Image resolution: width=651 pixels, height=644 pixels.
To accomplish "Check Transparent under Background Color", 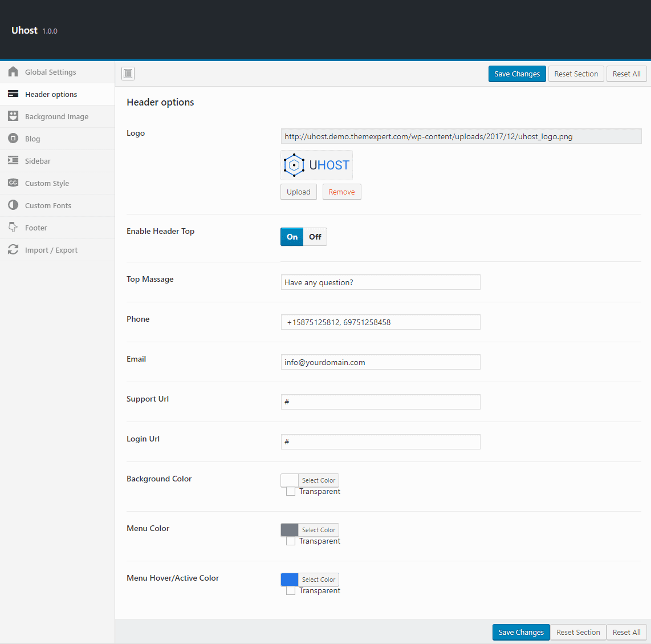I will 290,491.
